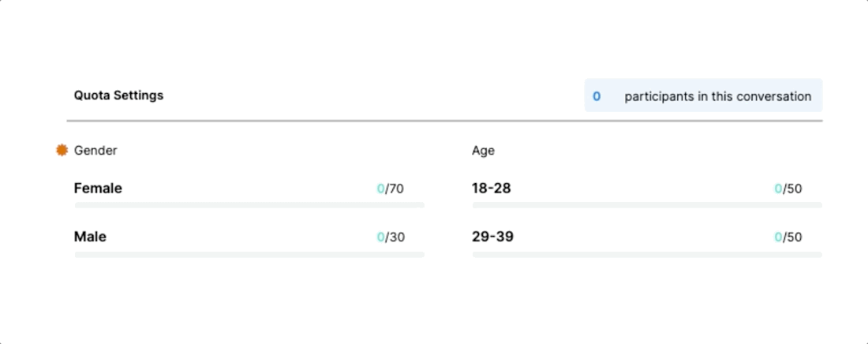
Task: Click the divider line under Quota Settings
Action: click(x=444, y=120)
